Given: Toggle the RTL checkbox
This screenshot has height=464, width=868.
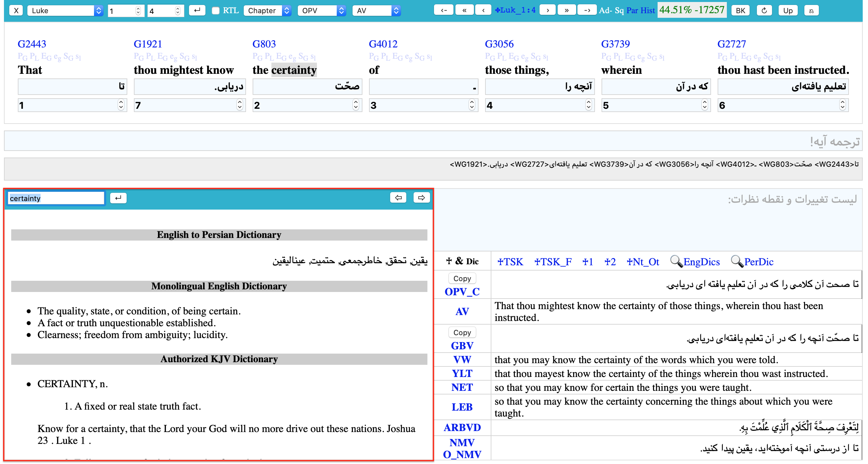Looking at the screenshot, I should (216, 11).
